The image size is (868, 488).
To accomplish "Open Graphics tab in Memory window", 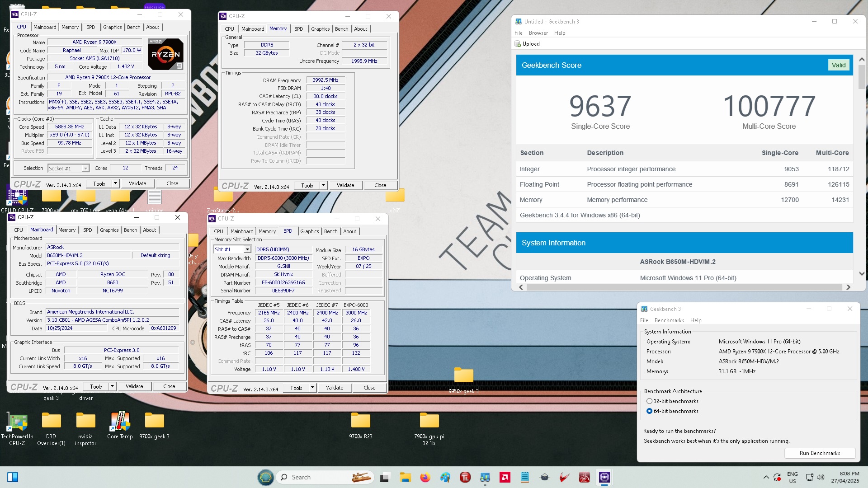I will [x=321, y=29].
